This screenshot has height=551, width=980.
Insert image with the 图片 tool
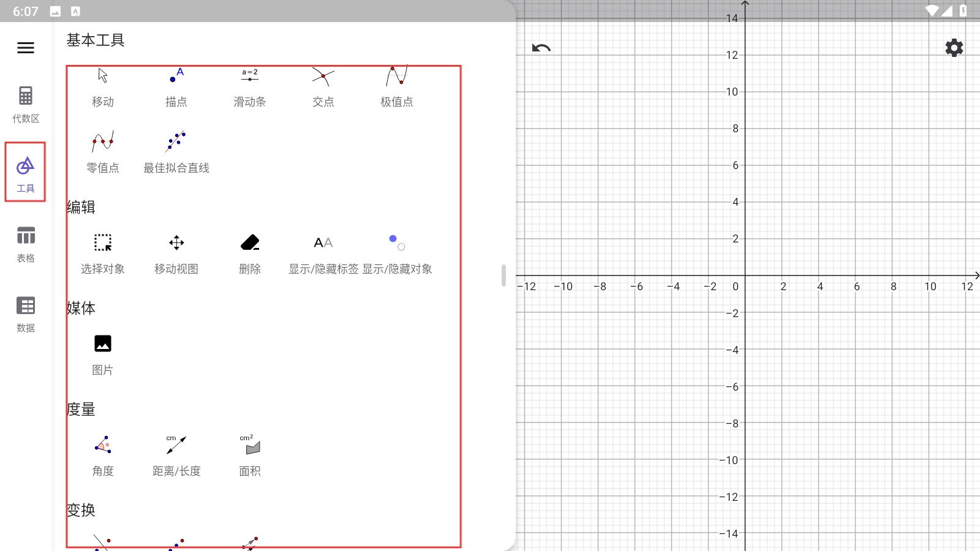(x=103, y=354)
